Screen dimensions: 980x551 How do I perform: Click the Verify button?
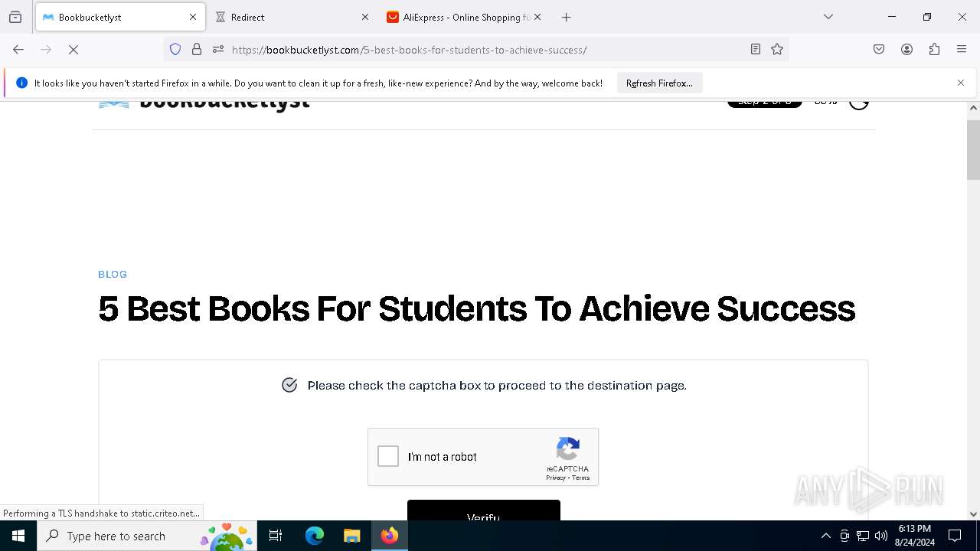484,511
